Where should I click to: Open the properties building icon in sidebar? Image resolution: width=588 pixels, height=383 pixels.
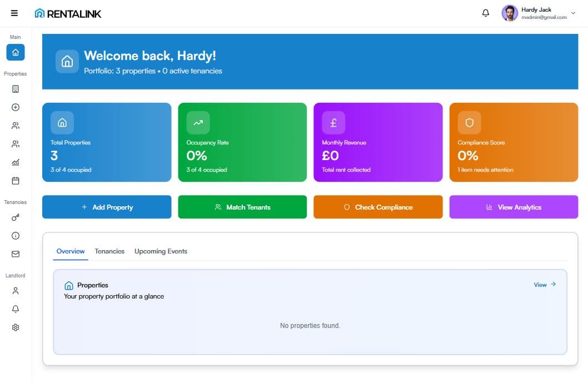coord(16,89)
